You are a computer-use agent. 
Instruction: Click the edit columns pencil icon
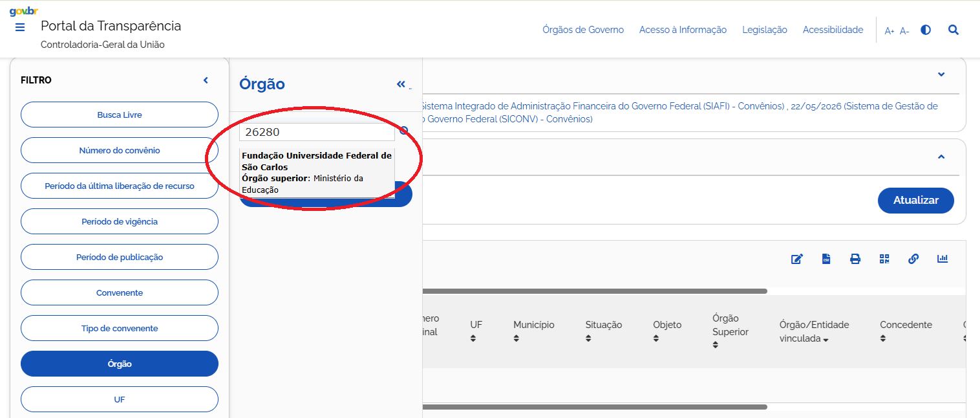click(797, 259)
